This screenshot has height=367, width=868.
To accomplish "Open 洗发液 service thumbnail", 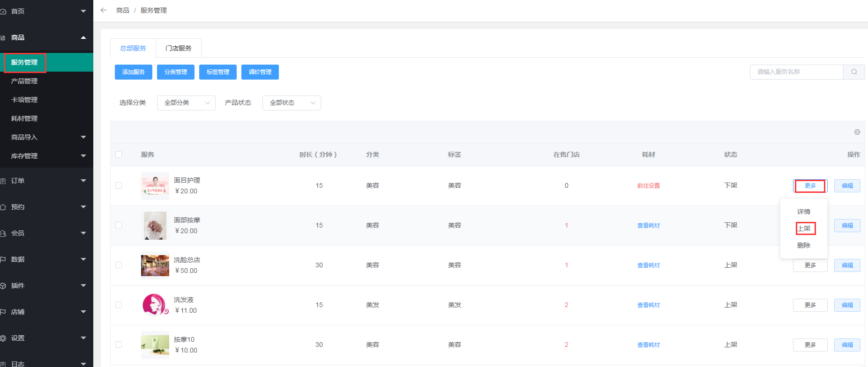I will click(155, 305).
